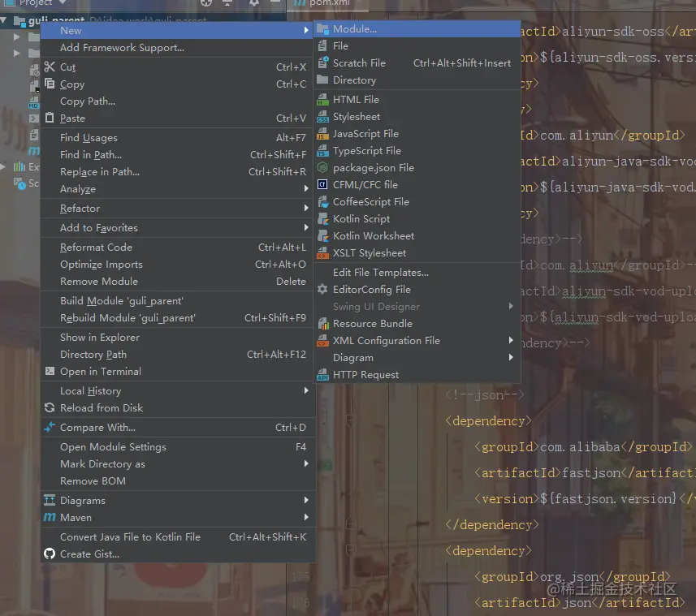The width and height of the screenshot is (696, 616).
Task: Choose Rebuild Module 'guli_parent'
Action: point(178,318)
